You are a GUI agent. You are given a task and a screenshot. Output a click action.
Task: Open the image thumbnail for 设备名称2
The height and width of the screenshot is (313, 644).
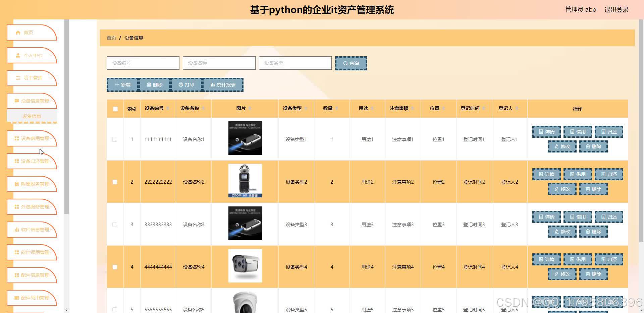click(x=245, y=181)
